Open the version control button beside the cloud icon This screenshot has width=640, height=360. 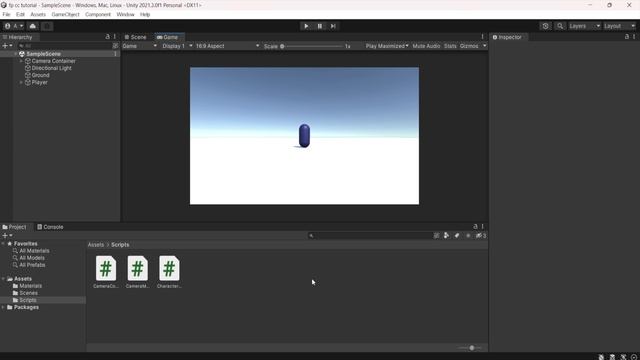[x=47, y=26]
